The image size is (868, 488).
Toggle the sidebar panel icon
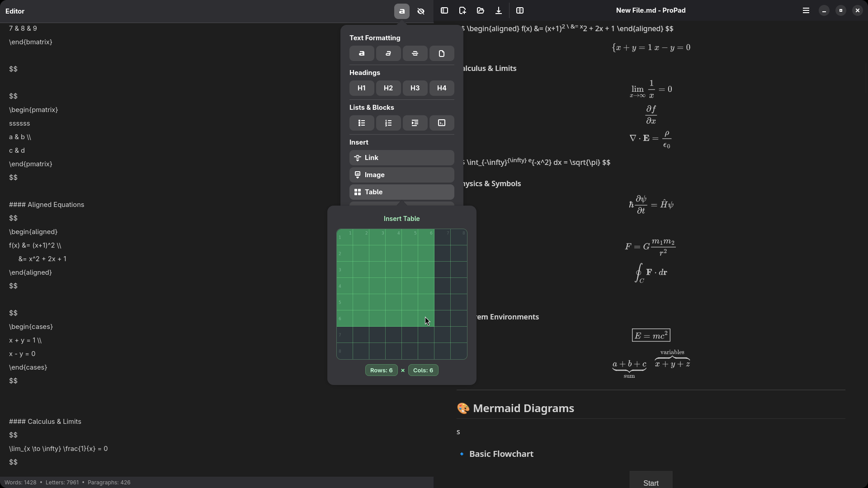(x=444, y=10)
